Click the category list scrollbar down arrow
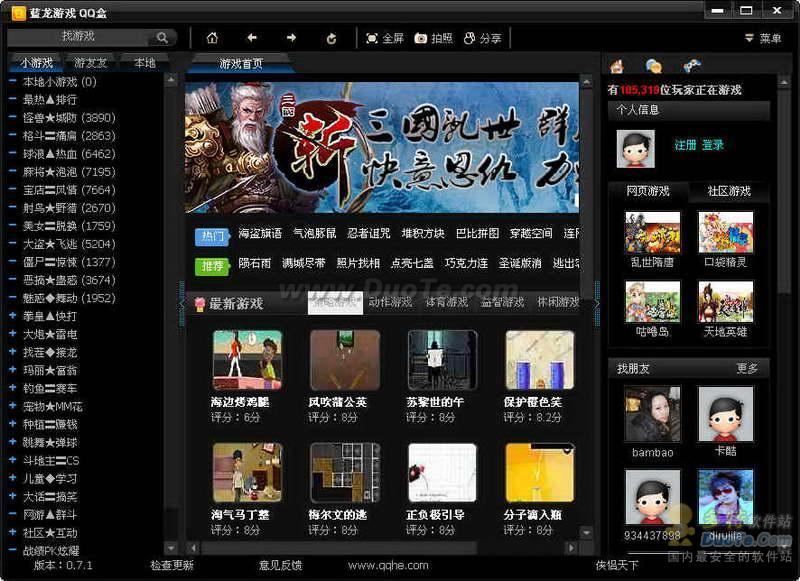Viewport: 800px width, 581px height. pos(171,548)
